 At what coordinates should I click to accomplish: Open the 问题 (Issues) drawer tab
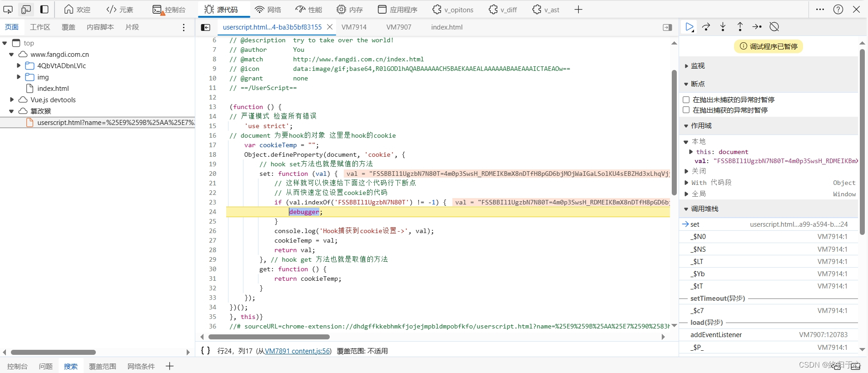(x=45, y=366)
